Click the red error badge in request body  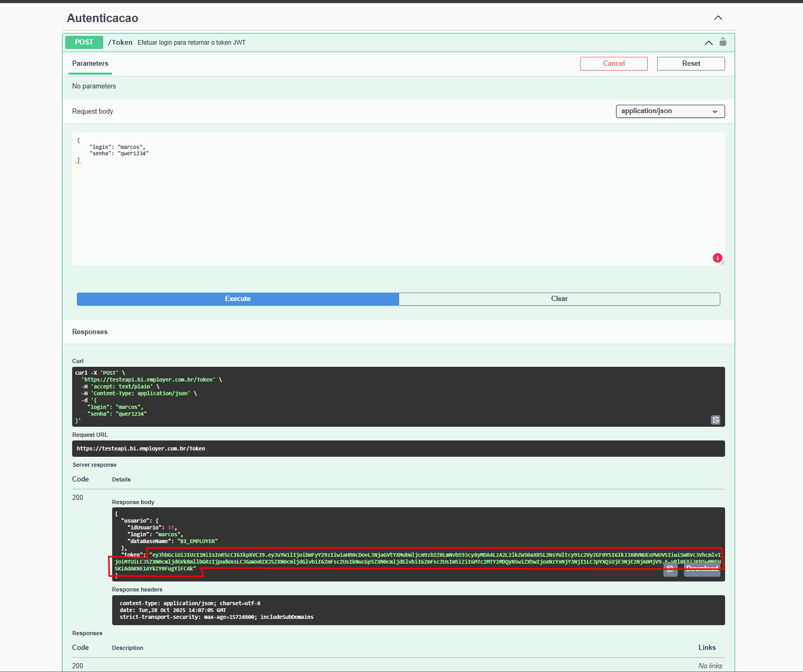(x=717, y=258)
